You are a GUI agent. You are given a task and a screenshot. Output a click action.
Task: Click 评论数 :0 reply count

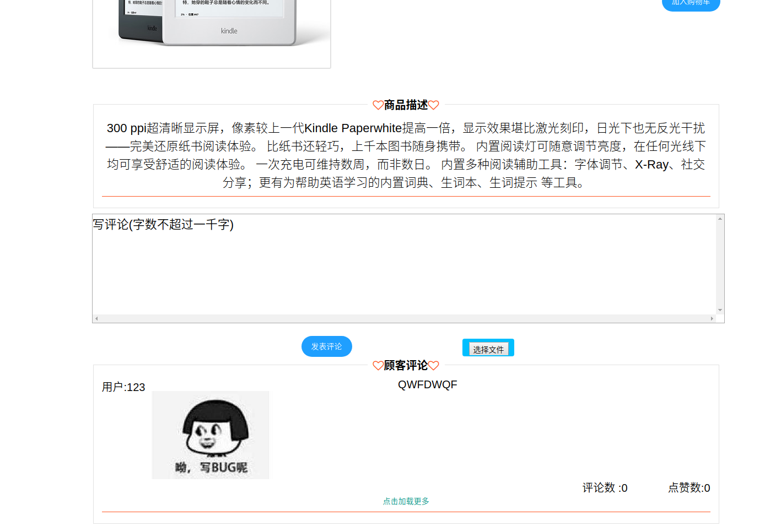coord(605,488)
